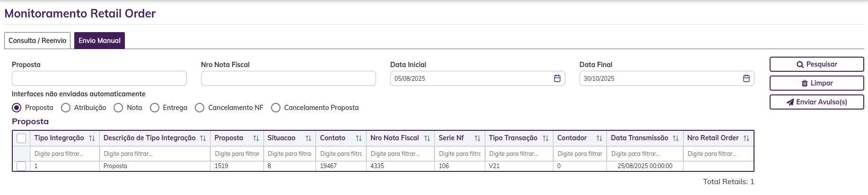Switch to the Consulta / Reenvio tab
The height and width of the screenshot is (195, 868).
37,41
